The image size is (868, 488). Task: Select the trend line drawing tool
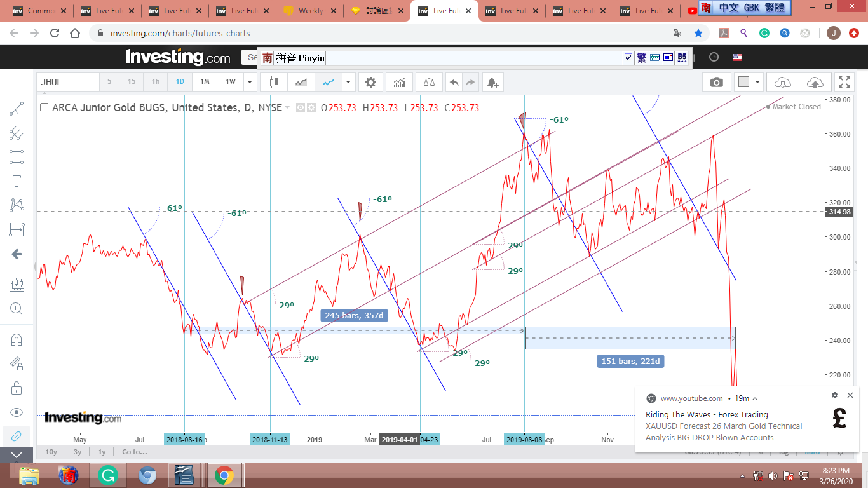pyautogui.click(x=17, y=109)
